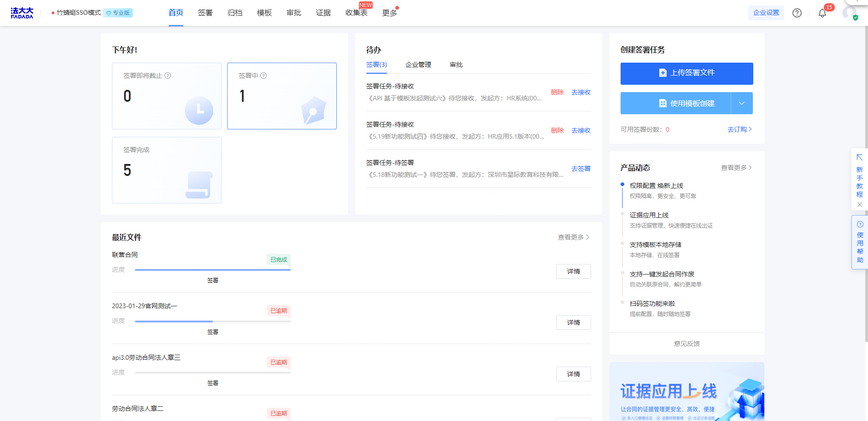Open the 签署即将截止 card

coord(167,96)
